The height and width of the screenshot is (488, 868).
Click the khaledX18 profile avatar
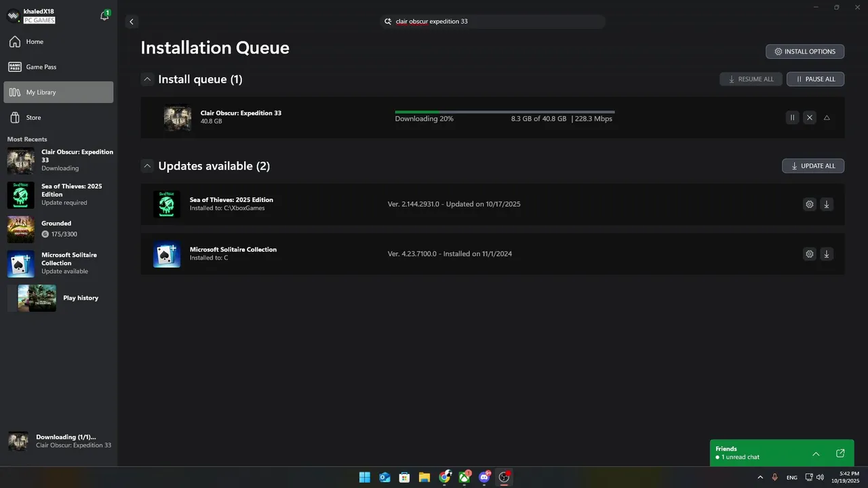click(x=13, y=16)
